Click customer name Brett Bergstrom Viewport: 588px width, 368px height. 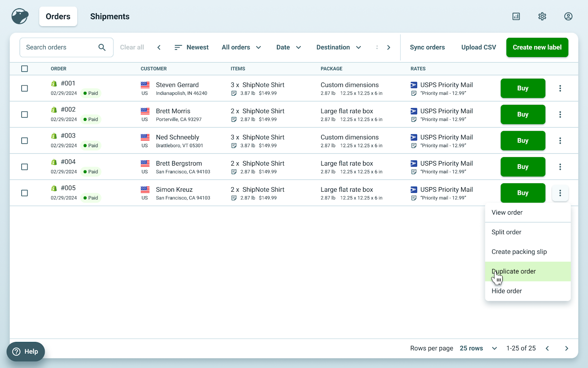coord(179,163)
